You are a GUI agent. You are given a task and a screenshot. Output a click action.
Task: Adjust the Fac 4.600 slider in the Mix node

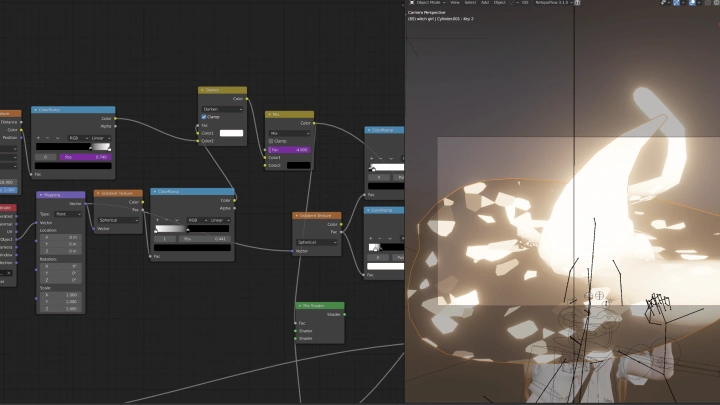pos(289,149)
